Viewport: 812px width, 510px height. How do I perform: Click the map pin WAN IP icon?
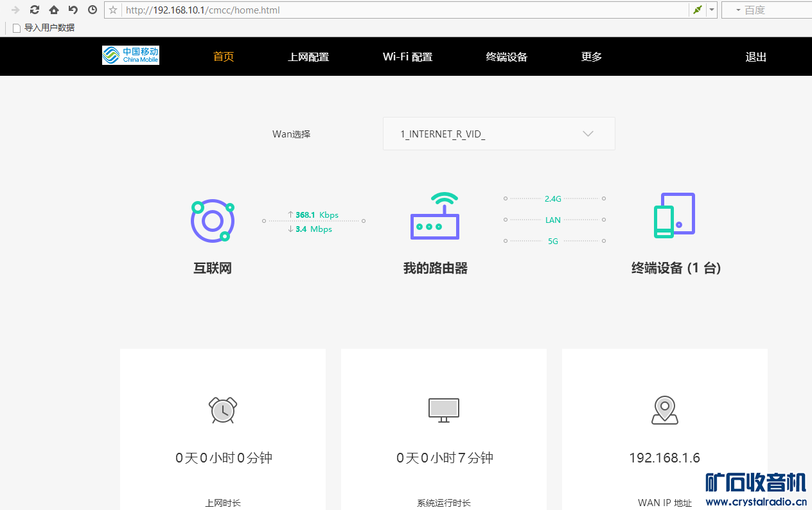click(x=665, y=410)
